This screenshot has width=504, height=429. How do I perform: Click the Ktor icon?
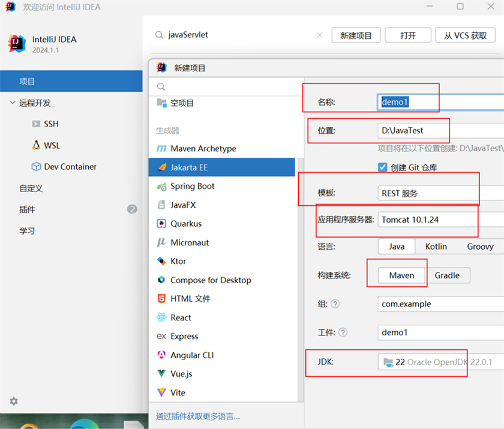pyautogui.click(x=161, y=261)
